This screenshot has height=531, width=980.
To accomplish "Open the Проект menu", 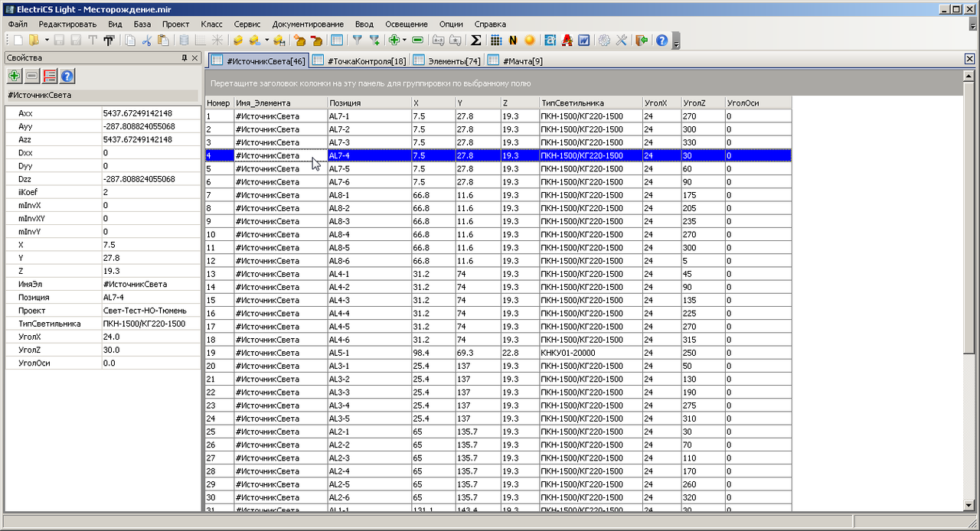I will pos(175,24).
